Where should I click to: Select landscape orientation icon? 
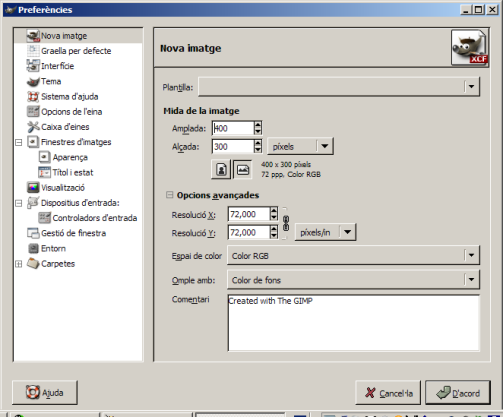coord(243,170)
